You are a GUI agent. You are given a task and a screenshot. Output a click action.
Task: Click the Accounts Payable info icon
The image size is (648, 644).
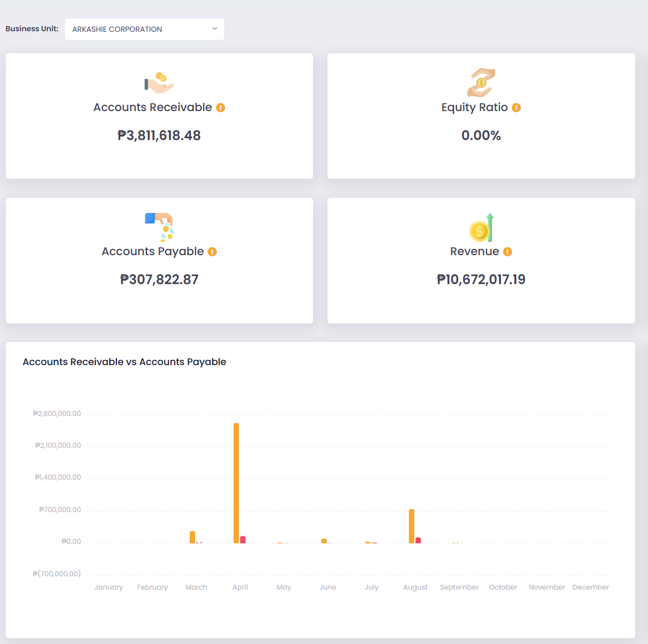pyautogui.click(x=212, y=252)
